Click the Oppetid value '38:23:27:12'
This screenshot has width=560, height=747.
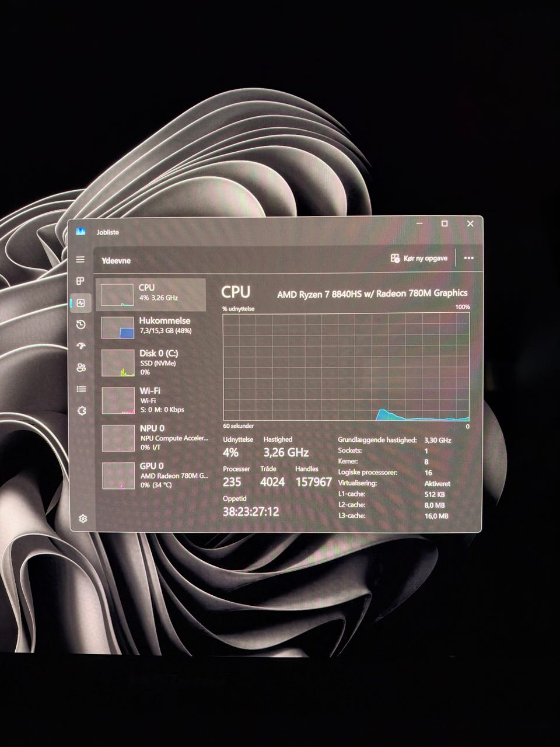pos(251,512)
